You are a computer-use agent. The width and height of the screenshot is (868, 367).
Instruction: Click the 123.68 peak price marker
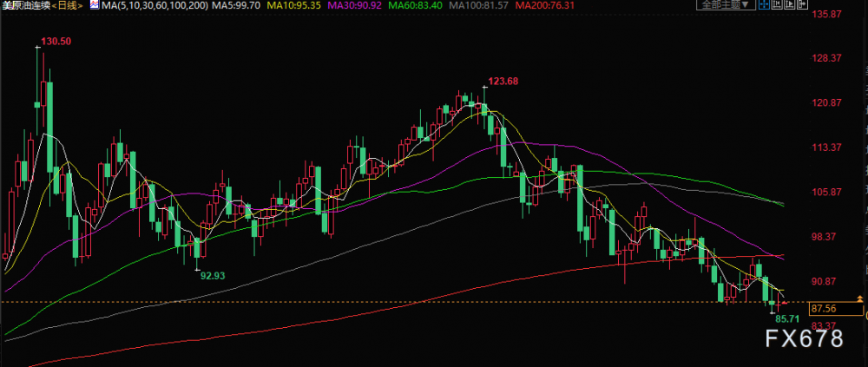pos(503,82)
